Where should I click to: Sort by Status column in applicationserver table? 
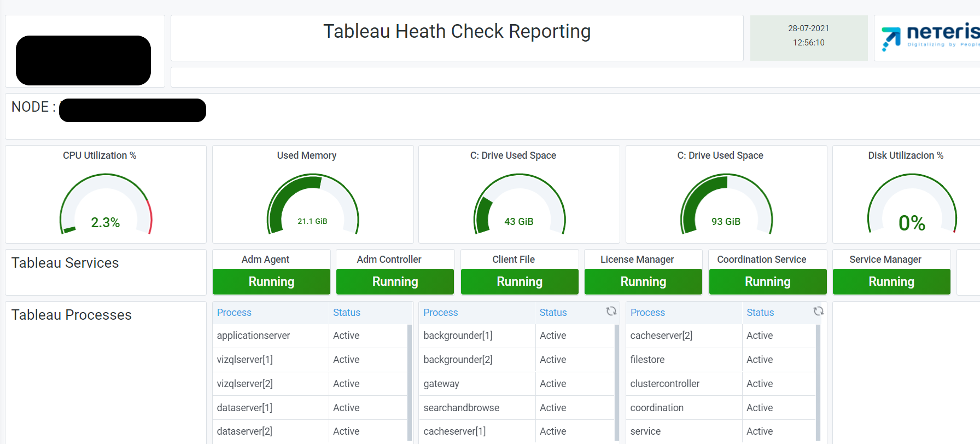point(347,313)
